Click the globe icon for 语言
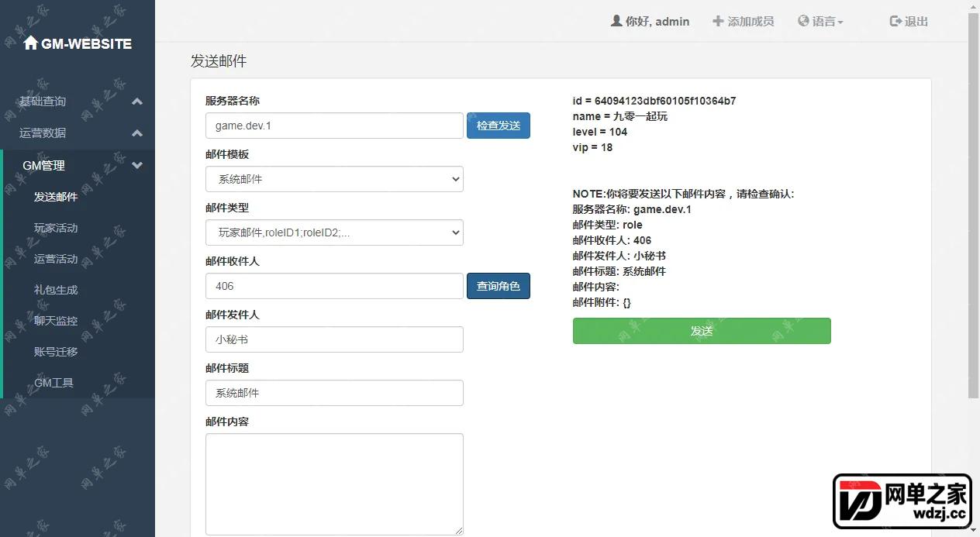The height and width of the screenshot is (537, 980). tap(803, 21)
